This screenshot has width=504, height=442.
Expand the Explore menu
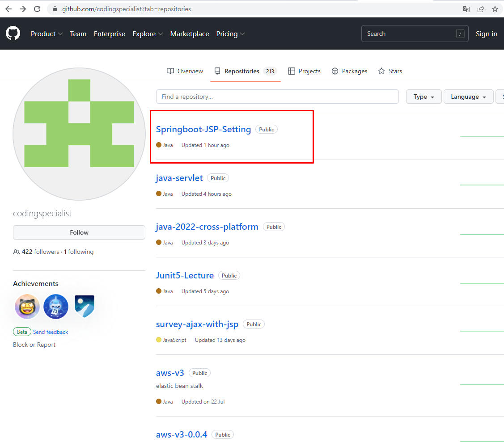click(x=148, y=34)
